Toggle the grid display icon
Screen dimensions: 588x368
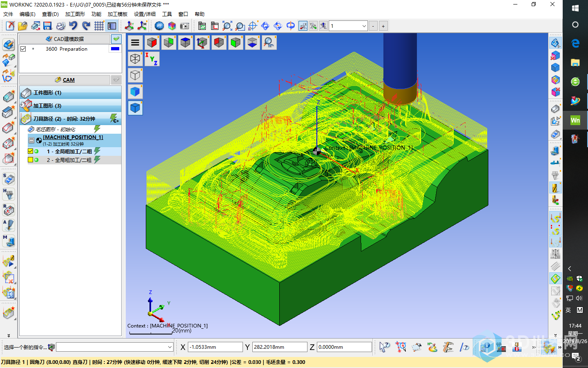(x=99, y=26)
